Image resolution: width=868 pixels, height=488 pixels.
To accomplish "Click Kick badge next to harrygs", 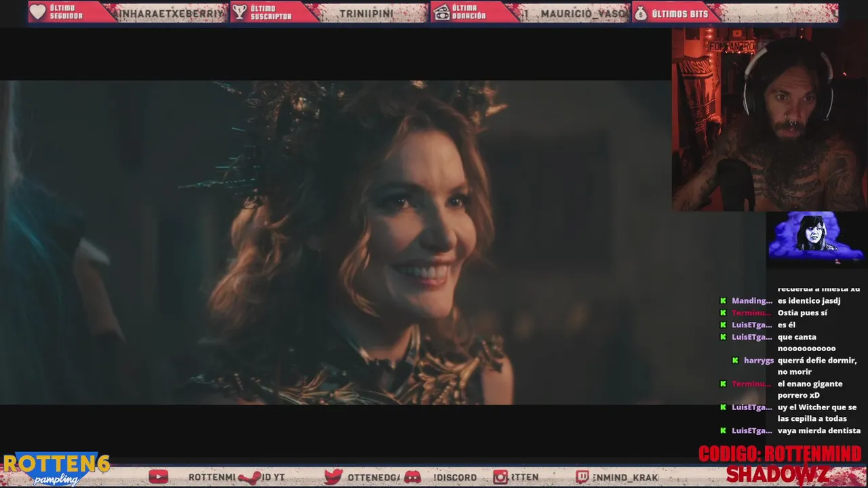I will coord(735,361).
